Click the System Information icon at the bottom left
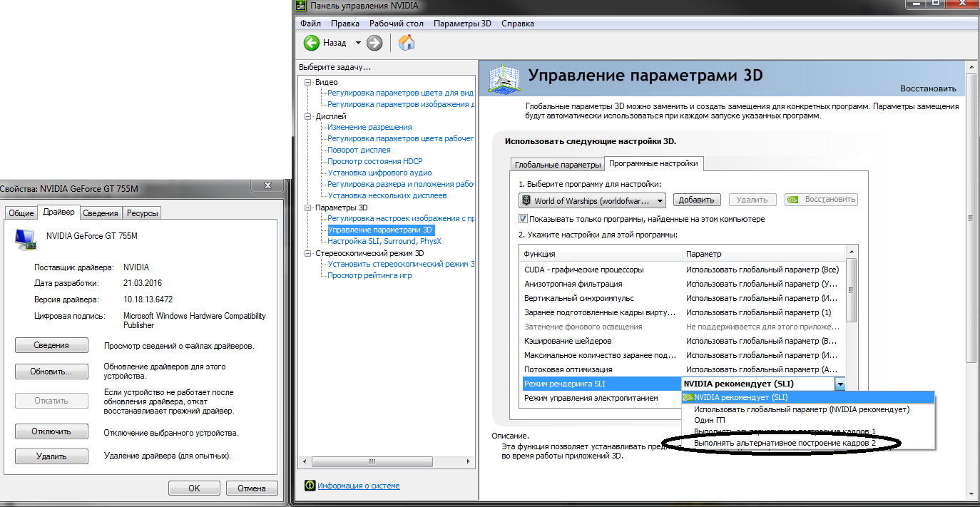 point(310,485)
